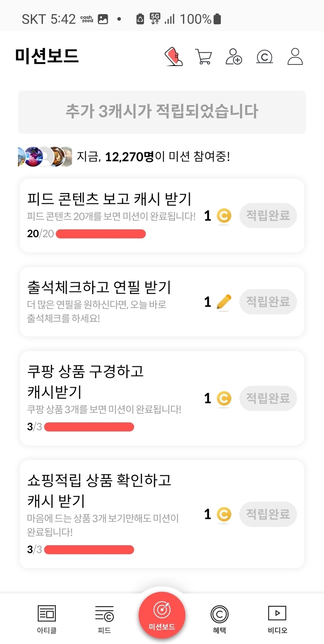Tap the gold coin in shopping reward mission
The width and height of the screenshot is (324, 644).
[224, 514]
